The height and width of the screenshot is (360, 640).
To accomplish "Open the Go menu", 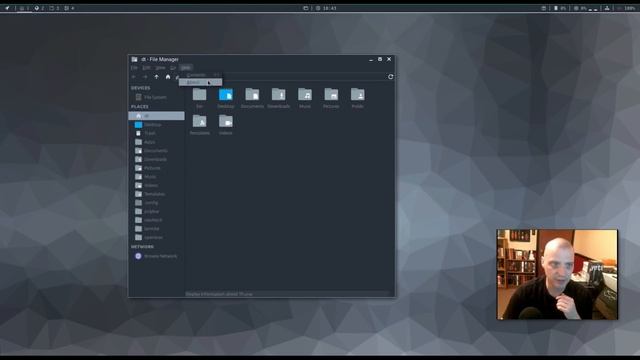I will point(173,68).
